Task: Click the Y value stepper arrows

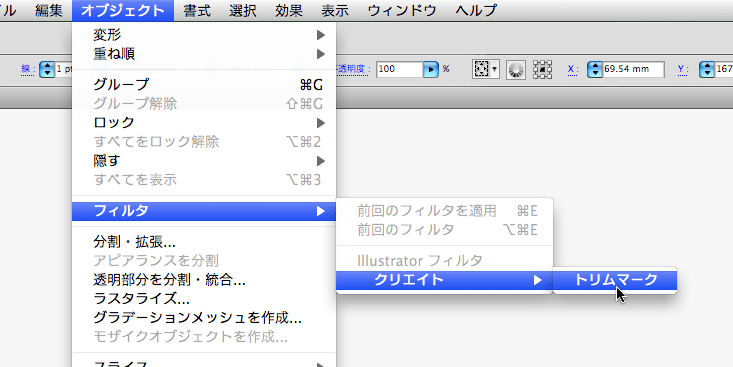Action: [x=707, y=70]
